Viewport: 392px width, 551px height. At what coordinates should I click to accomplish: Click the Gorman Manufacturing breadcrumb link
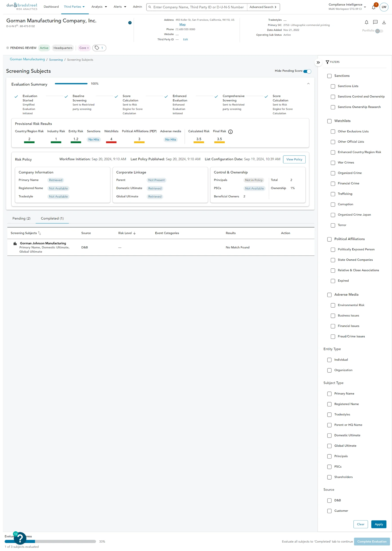point(27,59)
